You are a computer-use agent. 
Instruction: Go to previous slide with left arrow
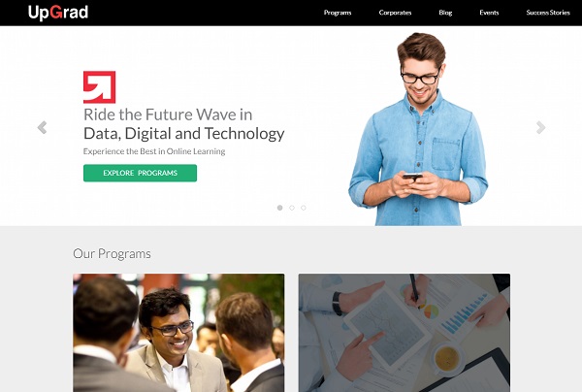[42, 127]
